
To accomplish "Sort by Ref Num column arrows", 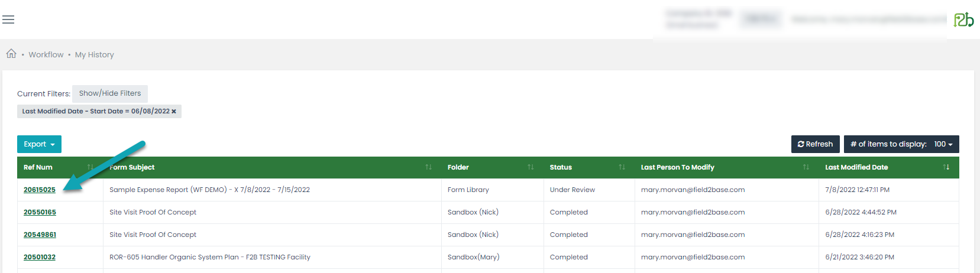I will coord(90,167).
